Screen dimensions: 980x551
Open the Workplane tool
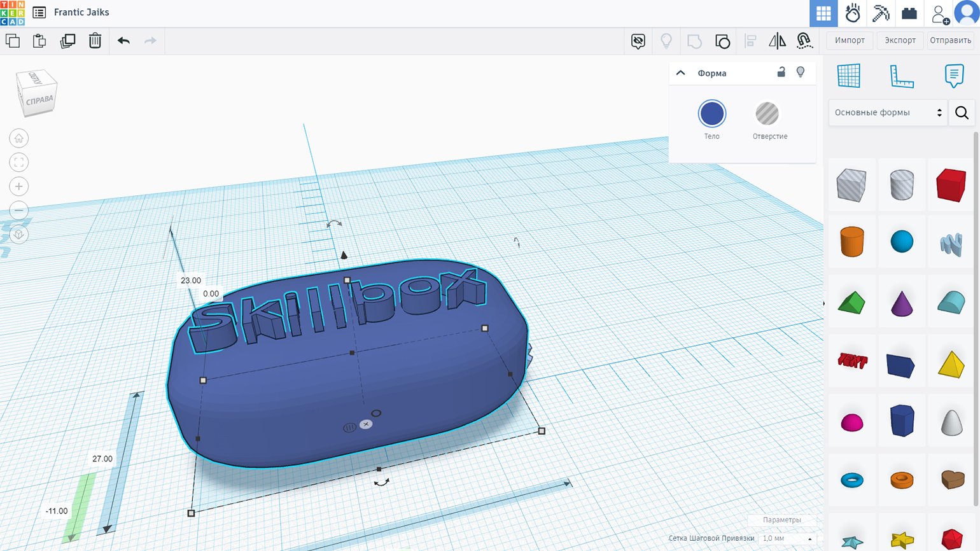point(848,76)
